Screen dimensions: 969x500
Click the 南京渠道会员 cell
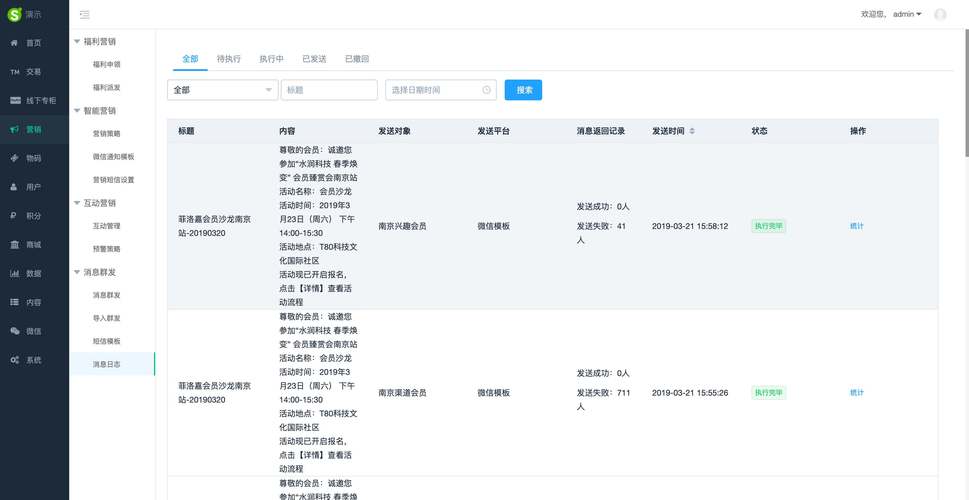point(402,392)
